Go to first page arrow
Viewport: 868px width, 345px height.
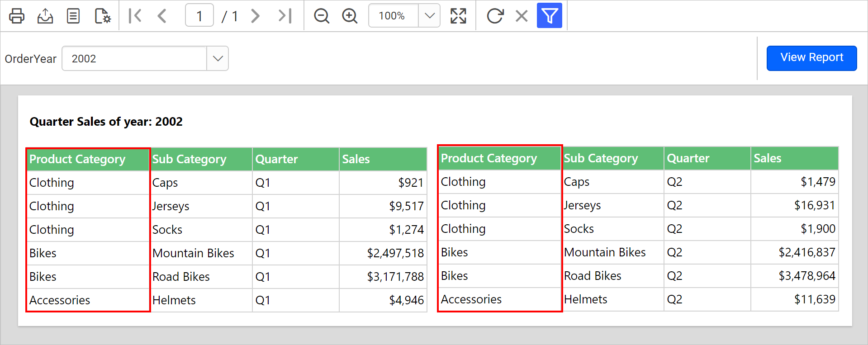click(135, 16)
